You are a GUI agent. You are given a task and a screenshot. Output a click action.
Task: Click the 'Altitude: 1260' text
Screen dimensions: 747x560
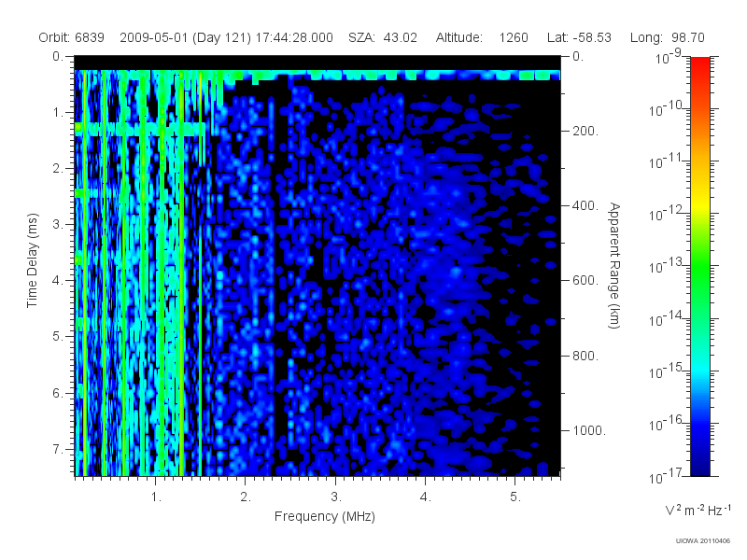[x=482, y=37]
